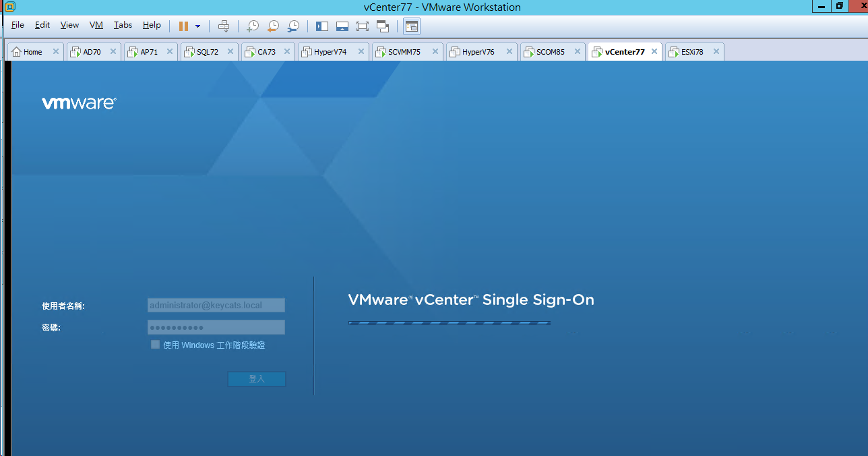Screen dimensions: 868x456
Task: Close the HyperV76 tab
Action: coord(509,51)
